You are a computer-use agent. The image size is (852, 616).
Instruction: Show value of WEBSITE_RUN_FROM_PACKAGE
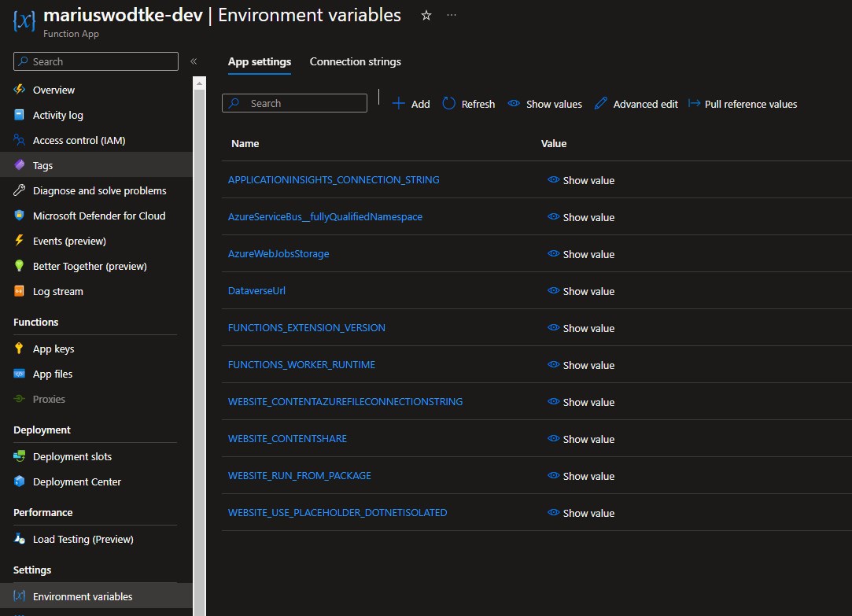pyautogui.click(x=581, y=475)
